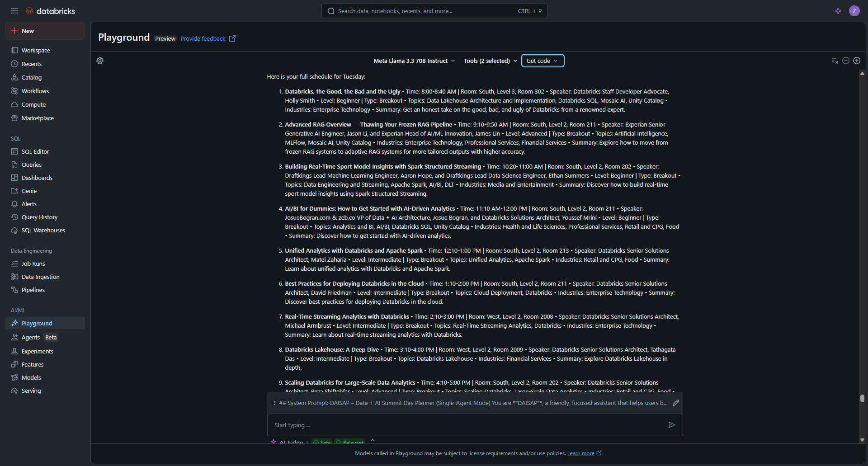Click the Marketplace store icon
This screenshot has height=466, width=868.
(14, 118)
